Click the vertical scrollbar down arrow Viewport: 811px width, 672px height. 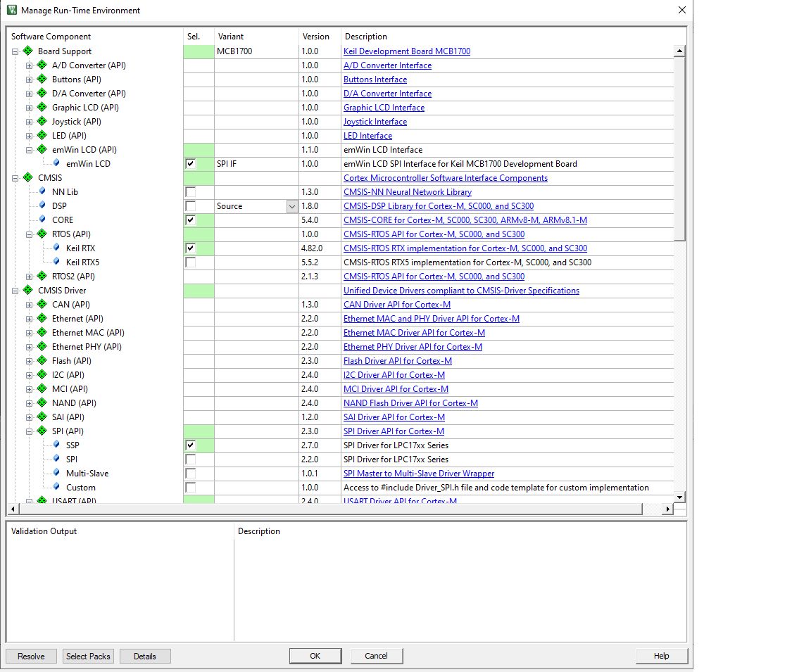click(x=679, y=497)
